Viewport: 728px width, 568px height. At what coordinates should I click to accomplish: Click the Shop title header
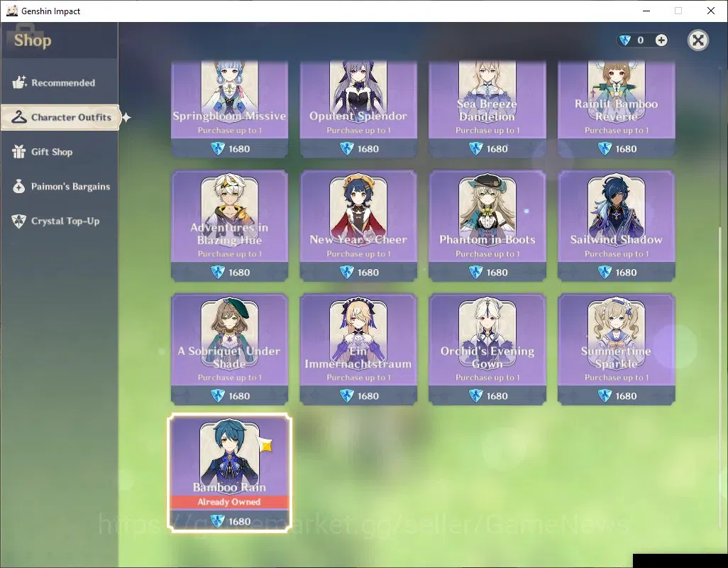coord(33,40)
